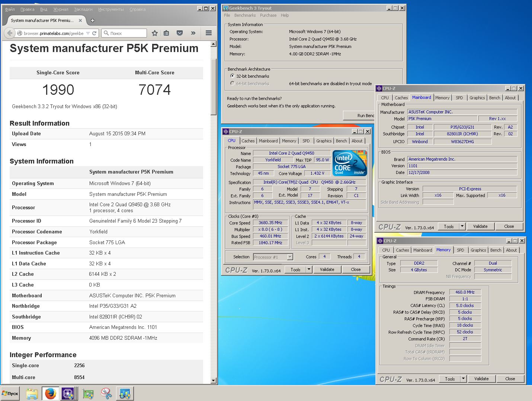Open the Firefox bookmarks list icon

click(x=166, y=33)
